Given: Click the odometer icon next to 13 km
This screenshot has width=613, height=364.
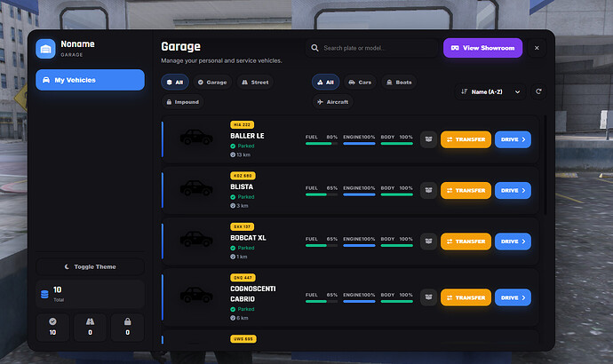Looking at the screenshot, I should [233, 155].
